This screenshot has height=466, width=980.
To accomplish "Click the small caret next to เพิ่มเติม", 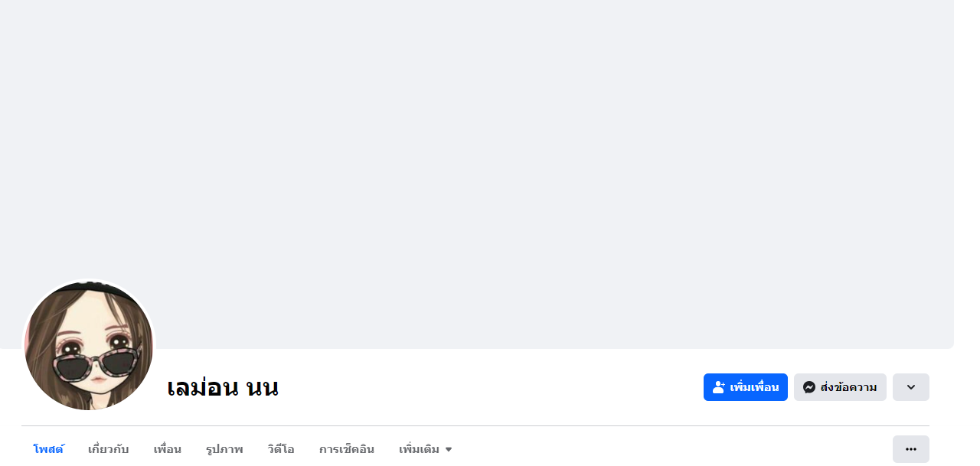I will (449, 450).
